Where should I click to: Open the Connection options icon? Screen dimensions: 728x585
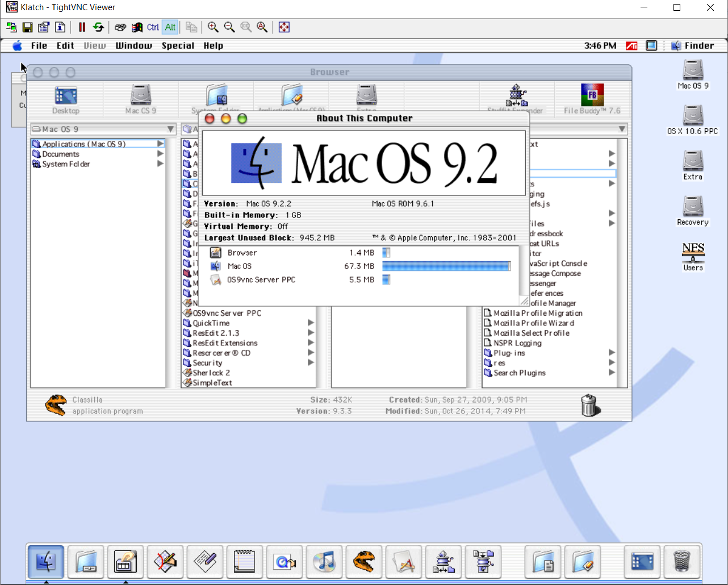click(44, 27)
